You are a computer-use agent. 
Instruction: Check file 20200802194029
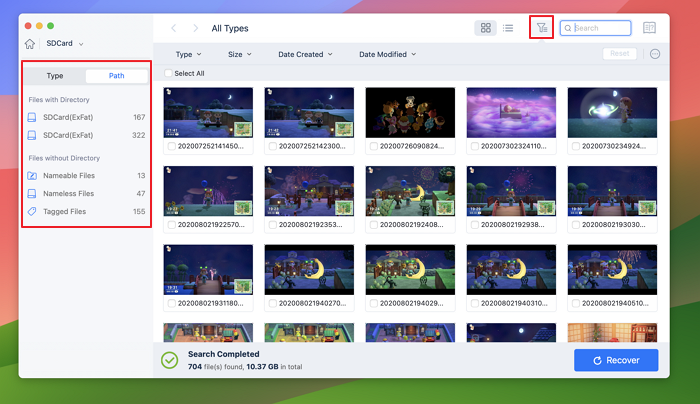(x=374, y=303)
